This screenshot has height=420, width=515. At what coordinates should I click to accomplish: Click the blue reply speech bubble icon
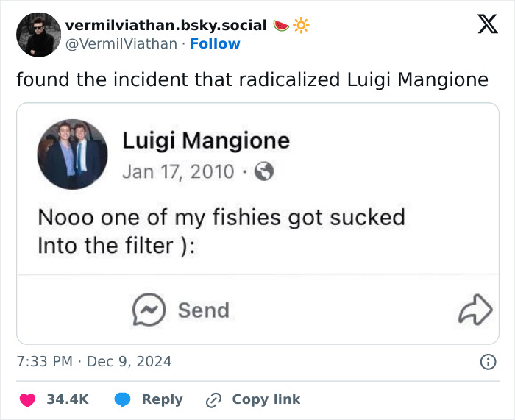pyautogui.click(x=124, y=399)
